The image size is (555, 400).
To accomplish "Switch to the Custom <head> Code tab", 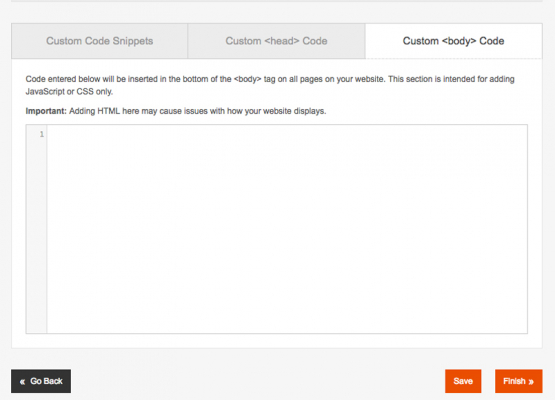I will 276,41.
